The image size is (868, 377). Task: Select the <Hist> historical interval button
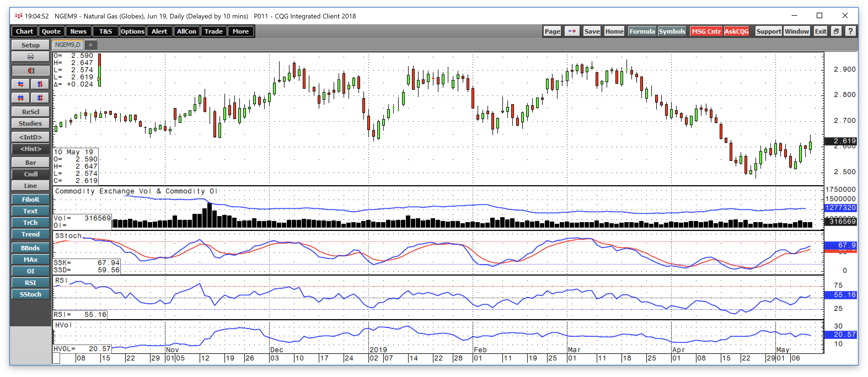30,149
